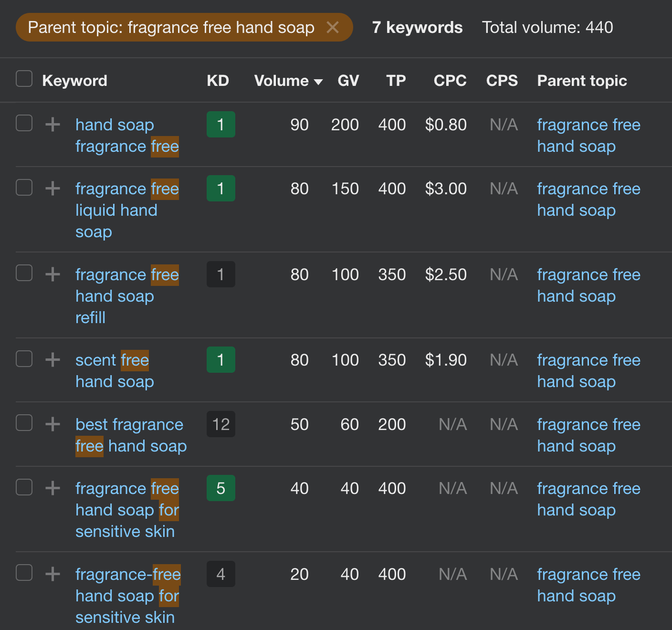
Task: Tick the checkbox for 'best fragrance free hand soap'
Action: 24,423
